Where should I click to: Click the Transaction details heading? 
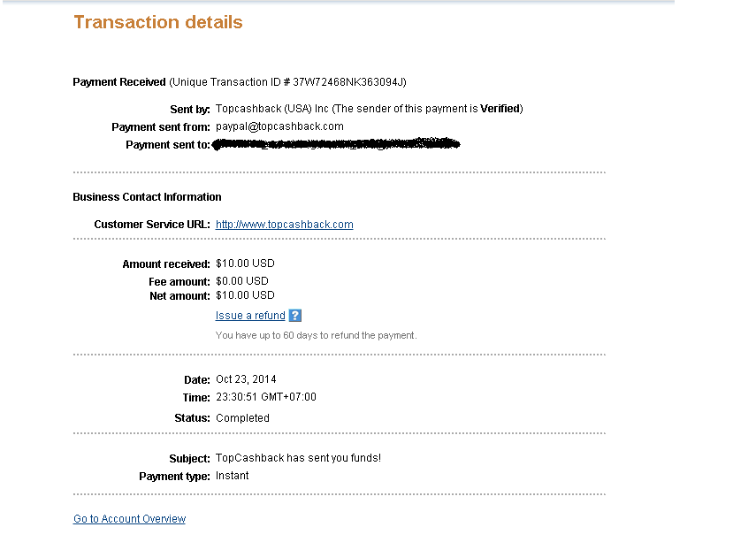point(157,22)
